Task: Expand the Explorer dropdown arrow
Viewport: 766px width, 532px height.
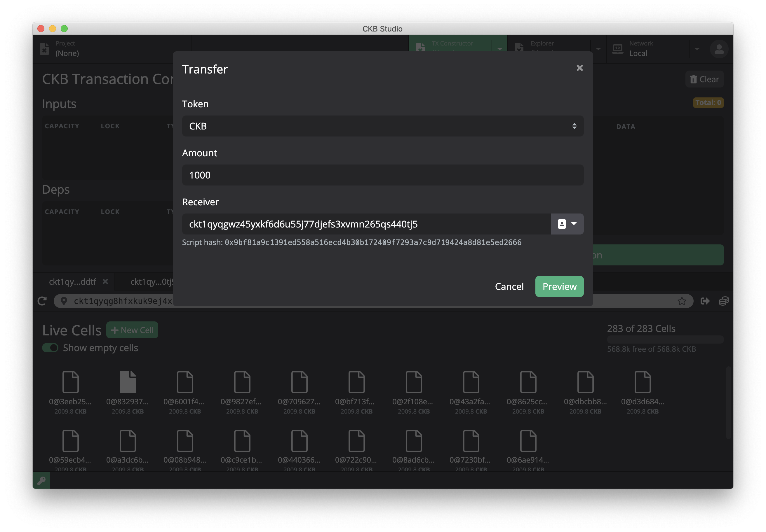Action: point(598,49)
